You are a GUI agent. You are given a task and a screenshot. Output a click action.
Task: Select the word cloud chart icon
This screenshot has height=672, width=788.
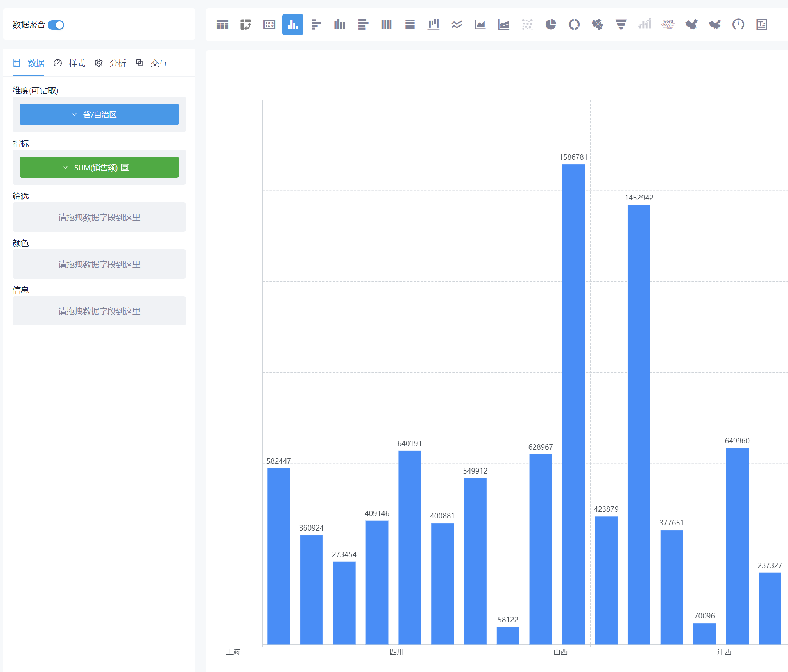pyautogui.click(x=668, y=25)
